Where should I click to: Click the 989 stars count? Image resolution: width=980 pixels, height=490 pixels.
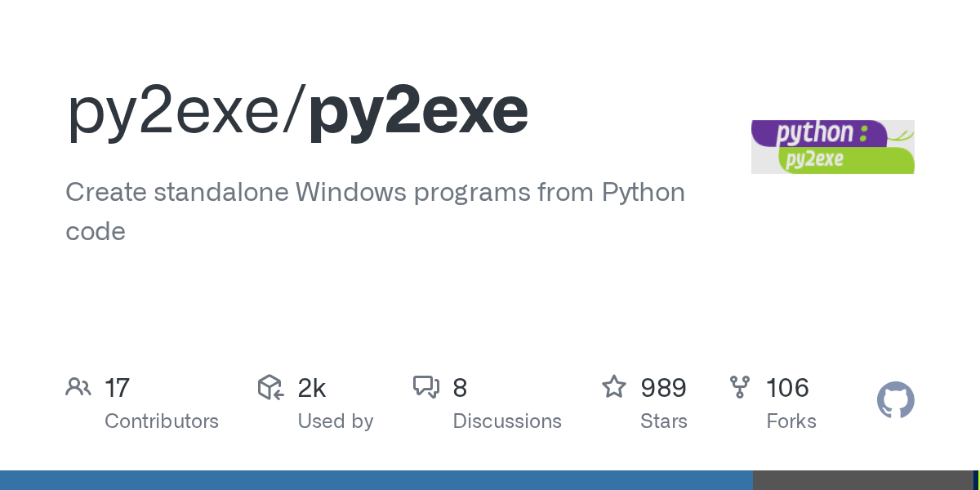[663, 388]
